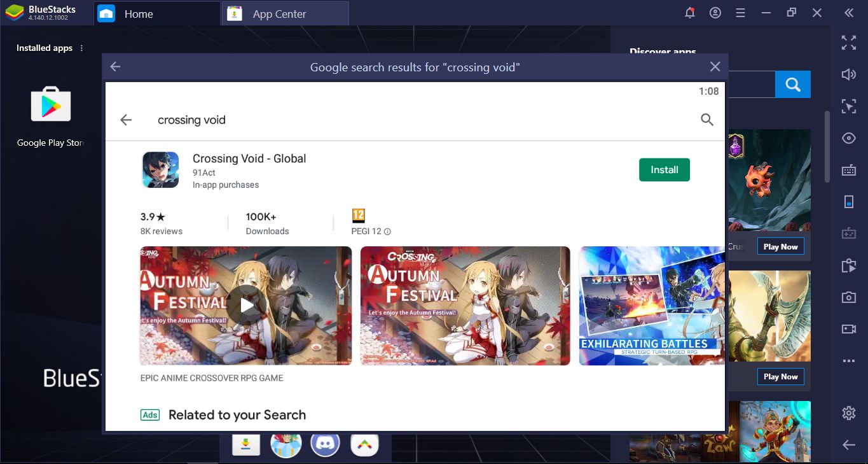
Task: Go back using the search results dialog arrow
Action: [115, 67]
